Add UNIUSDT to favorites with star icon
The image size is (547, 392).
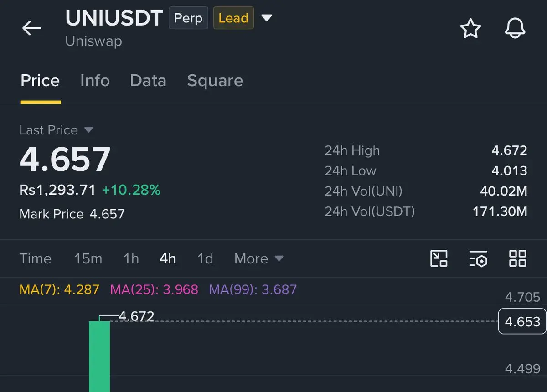470,29
